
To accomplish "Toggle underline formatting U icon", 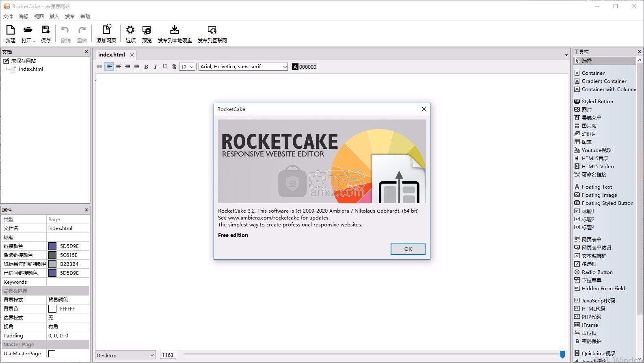I will (165, 67).
